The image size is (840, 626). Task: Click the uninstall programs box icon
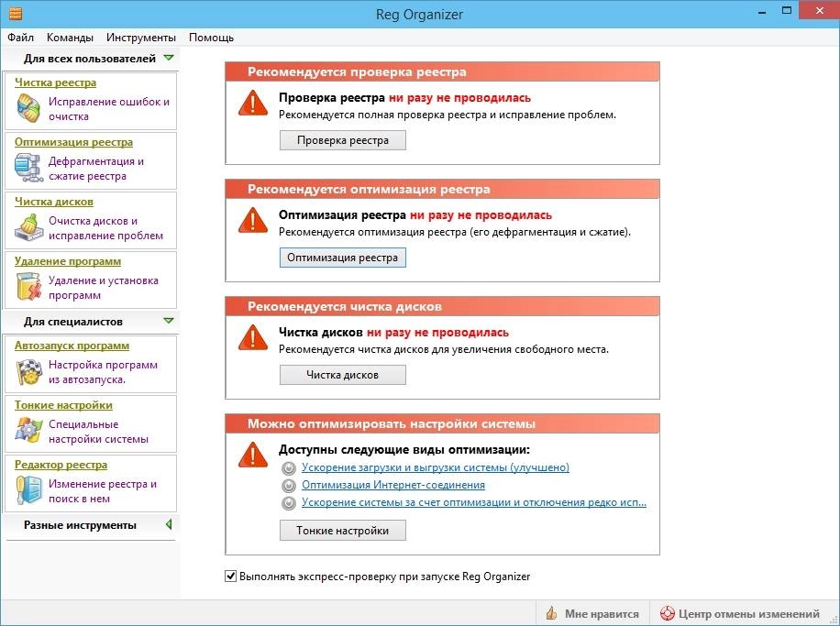pyautogui.click(x=29, y=286)
